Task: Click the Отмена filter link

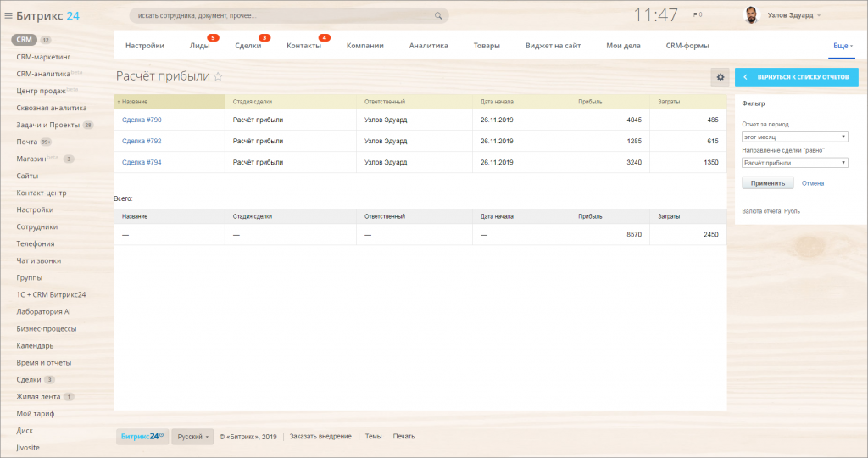Action: click(x=813, y=183)
